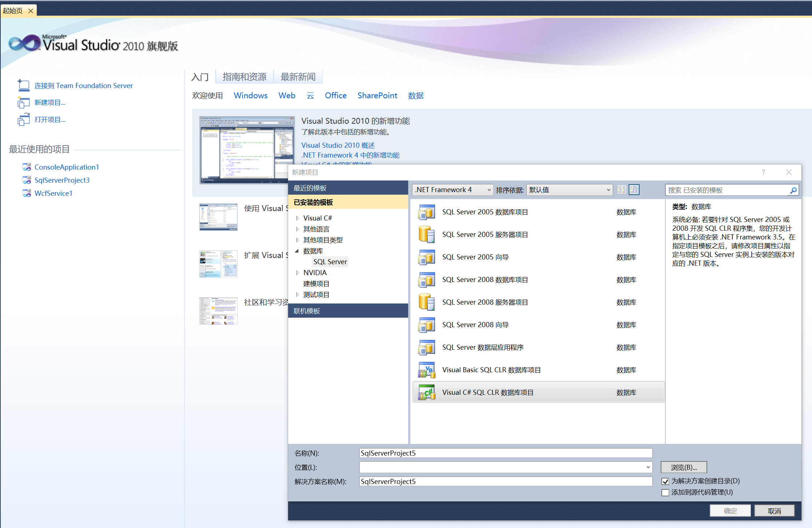The height and width of the screenshot is (528, 812).
Task: Click the SQL Server 2005 数据库项目 template icon
Action: click(426, 212)
